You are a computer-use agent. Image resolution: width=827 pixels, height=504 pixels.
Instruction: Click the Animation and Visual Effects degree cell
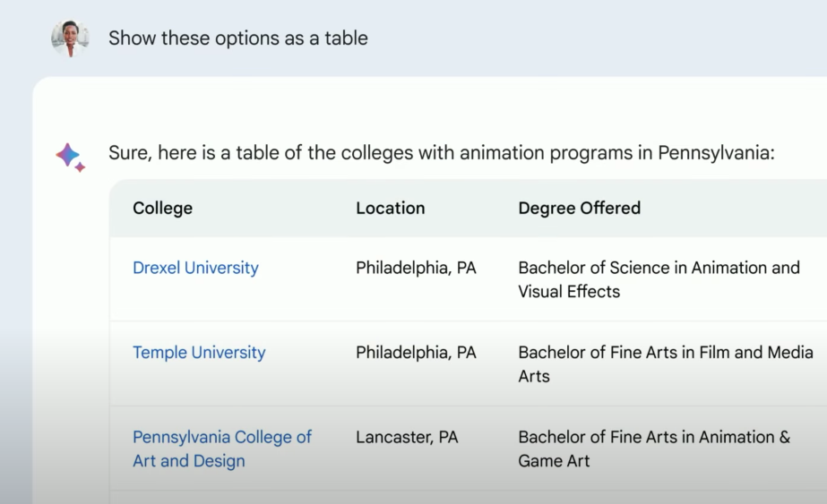click(x=659, y=279)
